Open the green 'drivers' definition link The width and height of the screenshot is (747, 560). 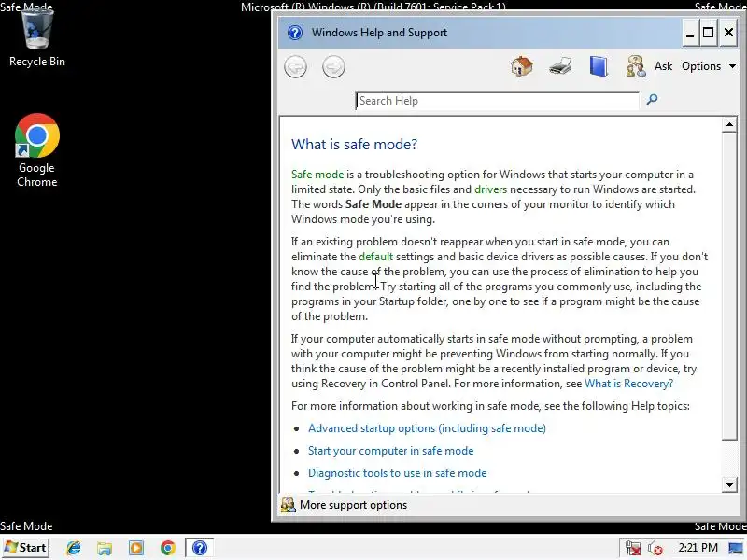click(490, 189)
